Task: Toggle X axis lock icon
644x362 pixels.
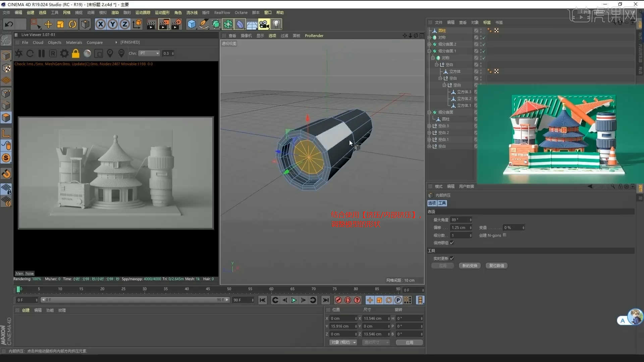Action: [100, 24]
